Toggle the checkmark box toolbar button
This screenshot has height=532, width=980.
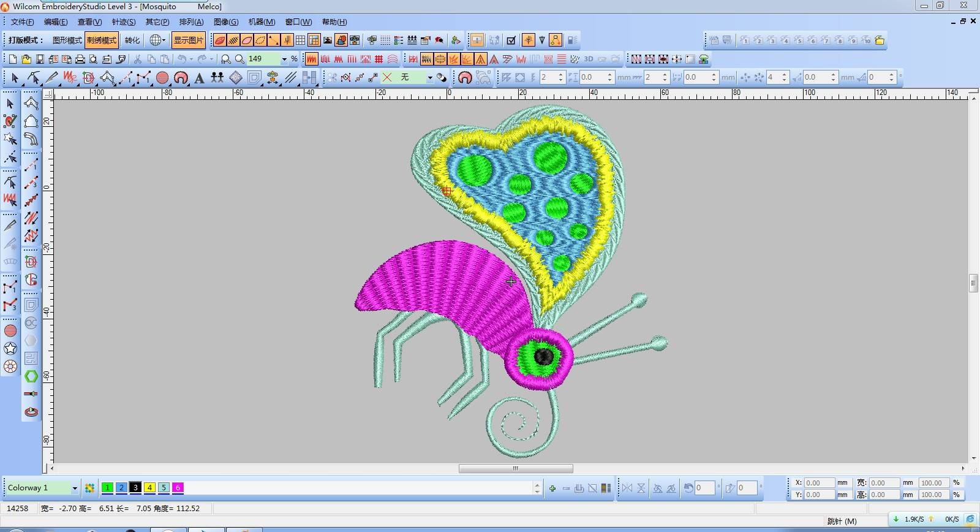[x=511, y=40]
